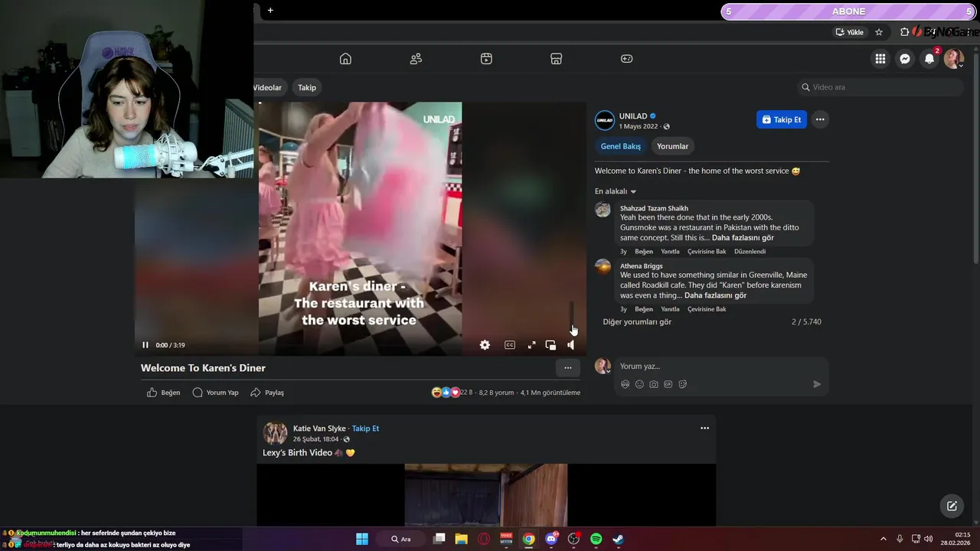Reply to Athena Briggs comment with Yanıtla
Image resolution: width=980 pixels, height=551 pixels.
(670, 309)
